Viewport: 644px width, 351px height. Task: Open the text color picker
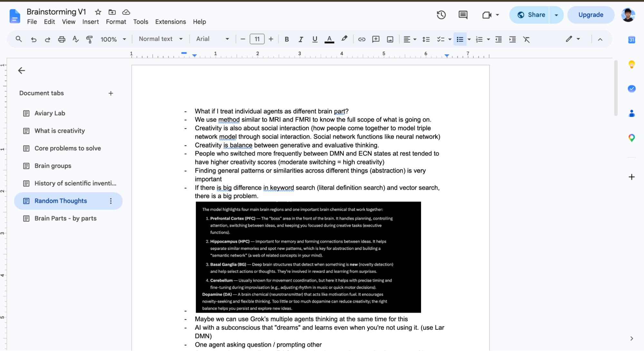point(329,39)
